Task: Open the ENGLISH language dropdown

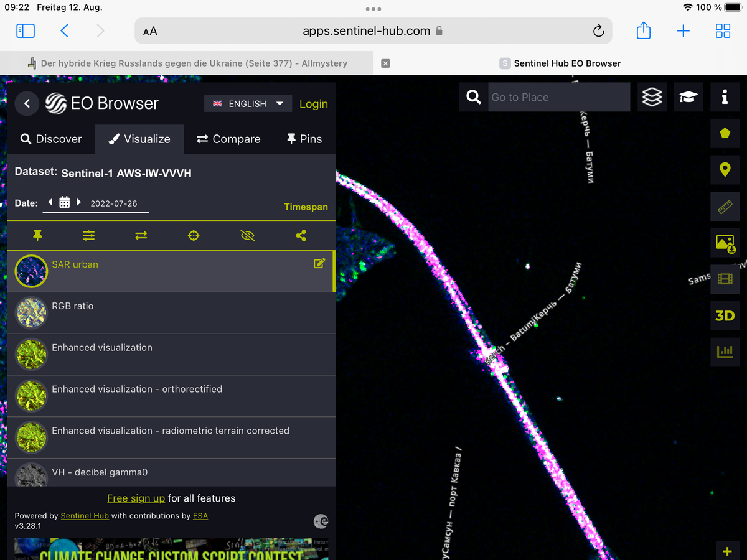Action: pyautogui.click(x=248, y=104)
